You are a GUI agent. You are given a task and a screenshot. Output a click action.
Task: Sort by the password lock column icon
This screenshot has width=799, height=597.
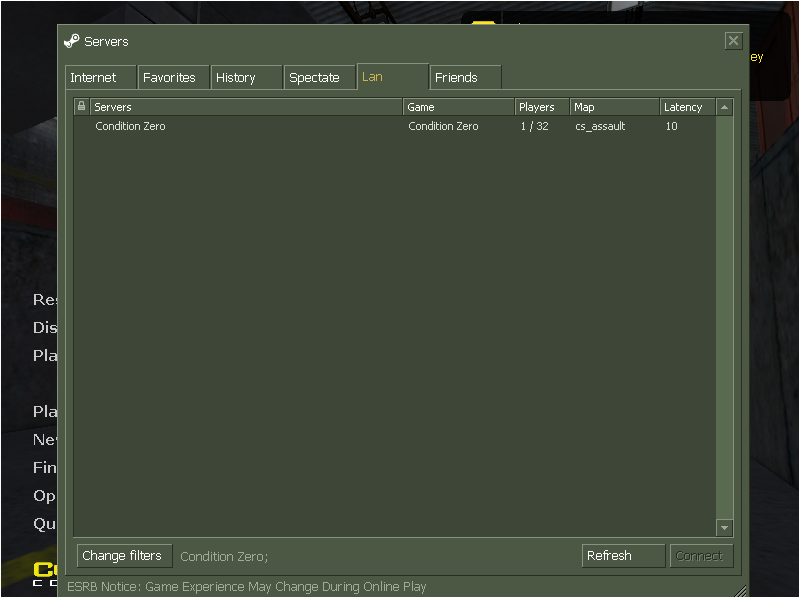pos(82,106)
